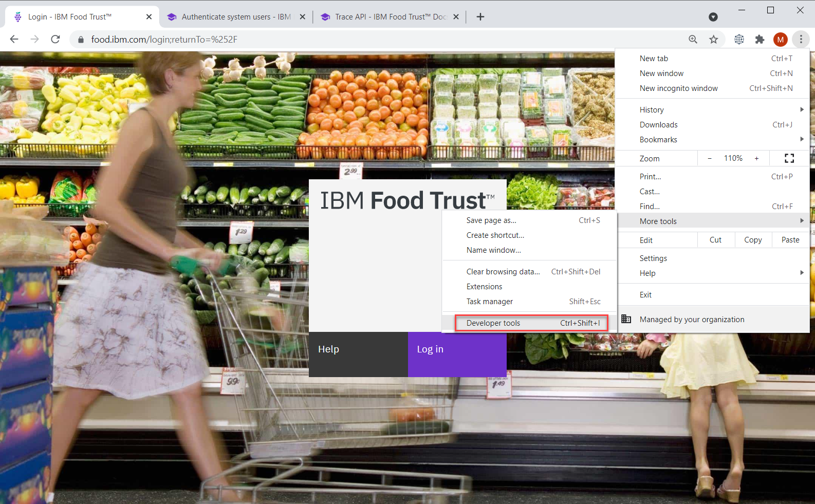This screenshot has width=815, height=504.
Task: Enter fullscreen via the zoom row icon
Action: [789, 158]
